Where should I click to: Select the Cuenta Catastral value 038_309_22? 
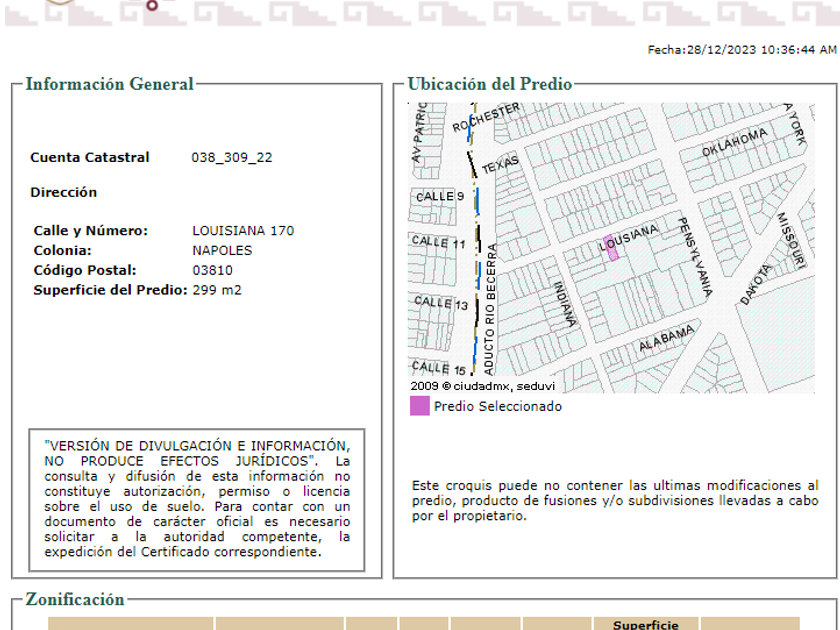click(x=232, y=157)
